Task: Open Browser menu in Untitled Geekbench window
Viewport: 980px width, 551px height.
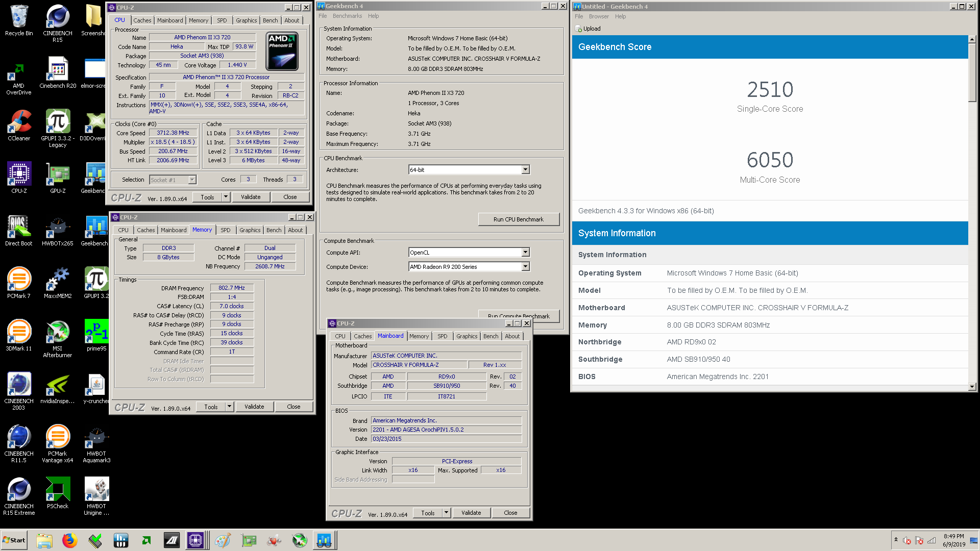Action: (x=599, y=16)
